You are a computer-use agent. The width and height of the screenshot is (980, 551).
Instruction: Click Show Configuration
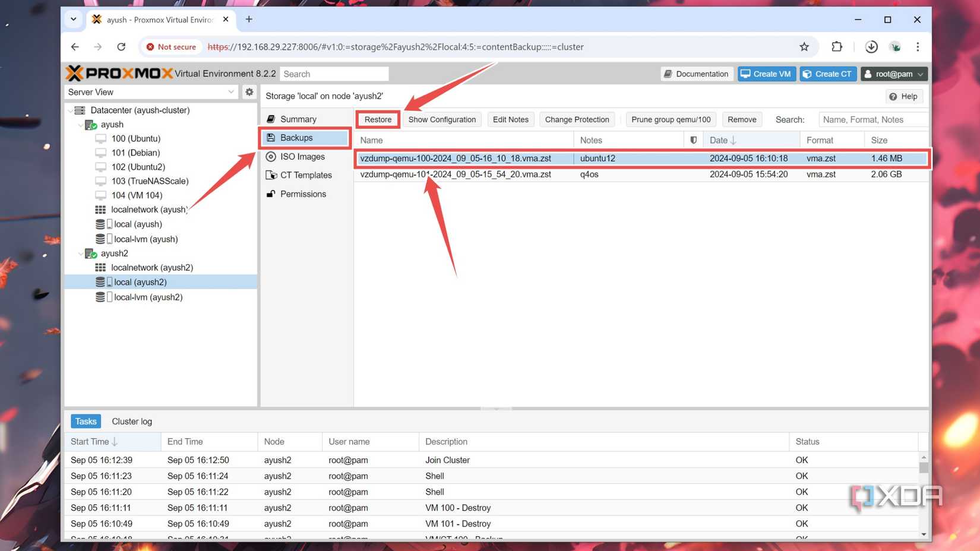(x=442, y=119)
